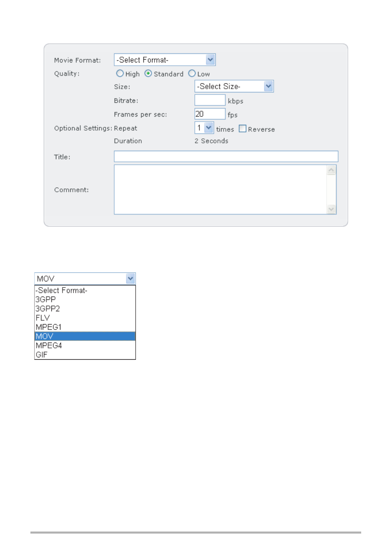This screenshot has width=392, height=557.
Task: Choose the Low quality radio button
Action: (192, 74)
